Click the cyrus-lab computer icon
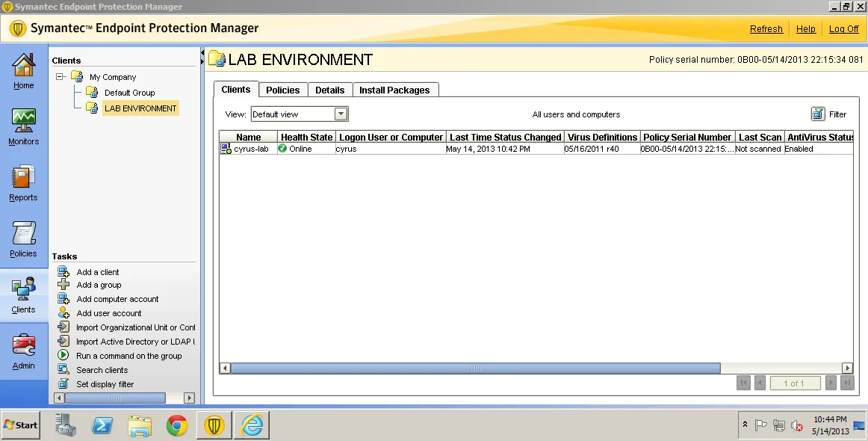This screenshot has width=868, height=441. pos(226,149)
